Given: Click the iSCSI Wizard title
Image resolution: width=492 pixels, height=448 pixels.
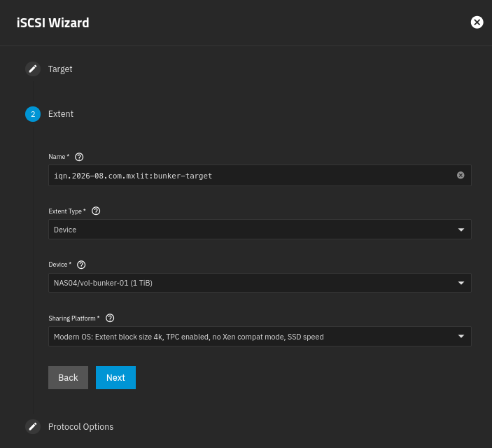Looking at the screenshot, I should 53,22.
